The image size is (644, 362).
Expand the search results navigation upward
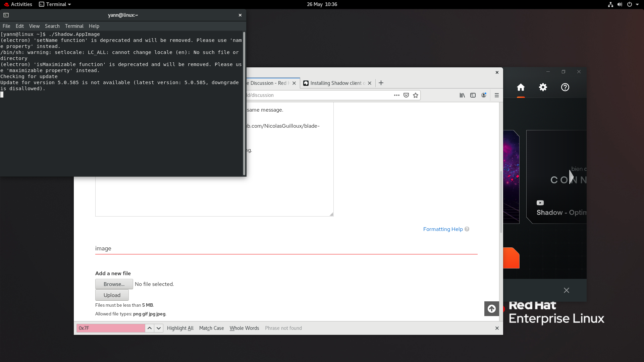pos(150,328)
